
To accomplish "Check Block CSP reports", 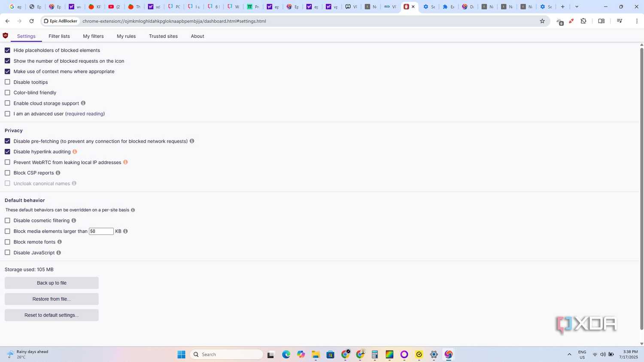I will (7, 173).
